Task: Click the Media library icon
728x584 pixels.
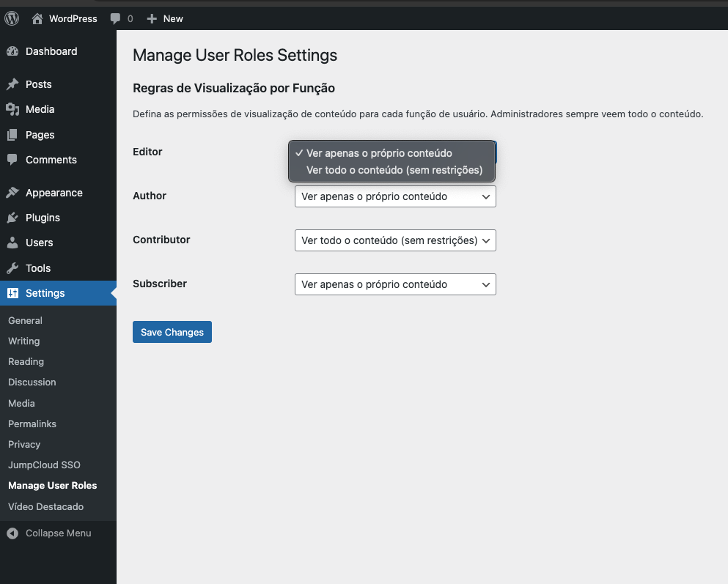Action: pos(12,109)
